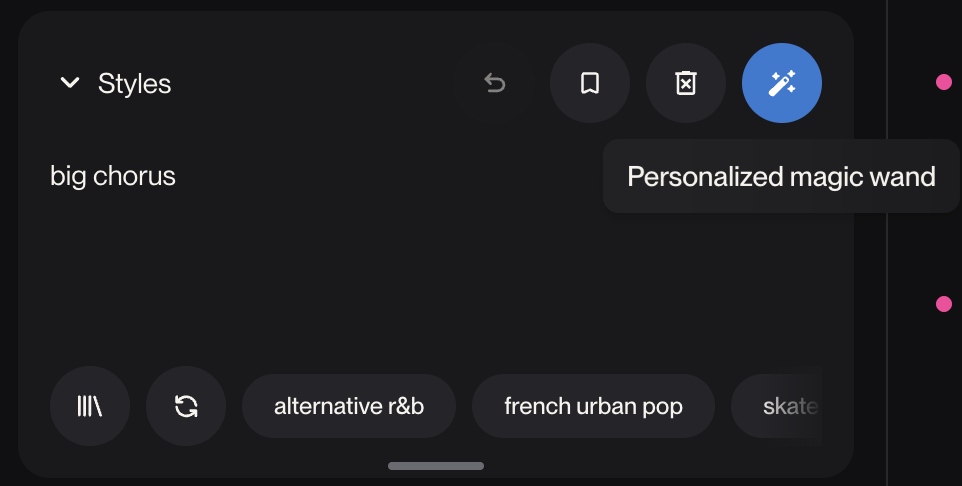The height and width of the screenshot is (486, 962).
Task: Click the 'Personalized magic wand' tooltip
Action: [781, 177]
